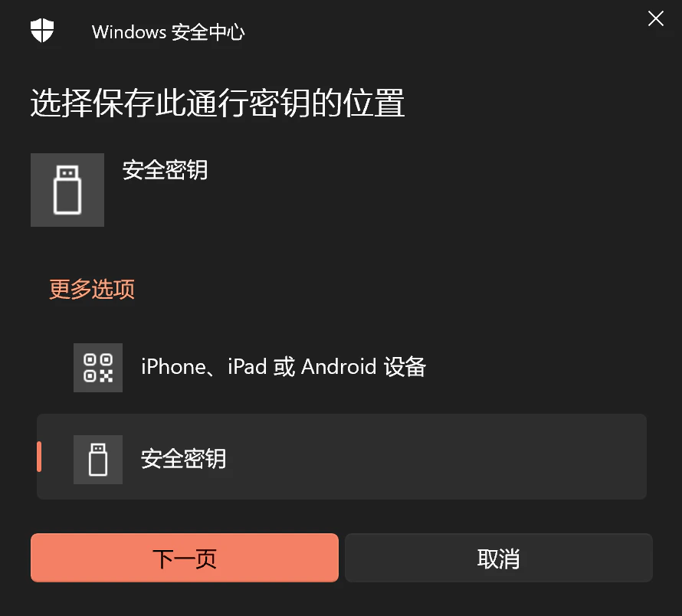Screen dimensions: 682x616
Task: Choose the QR code device icon
Action: pos(98,368)
